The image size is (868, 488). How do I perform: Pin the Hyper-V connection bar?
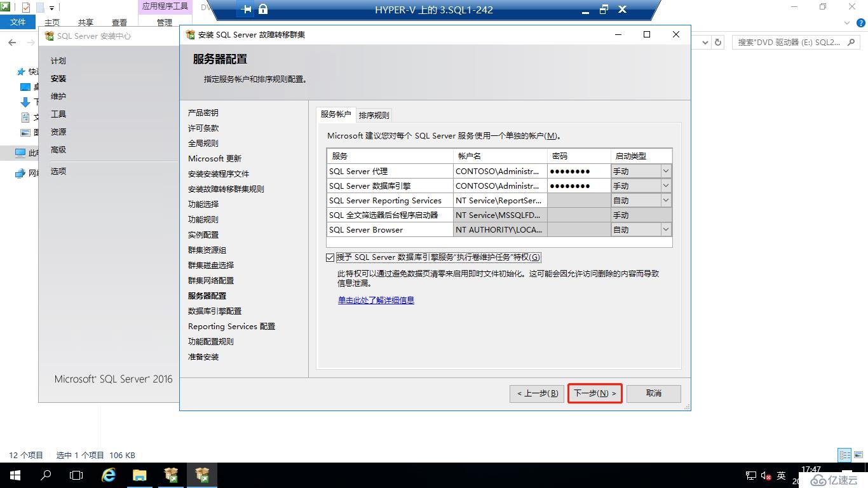pos(247,10)
